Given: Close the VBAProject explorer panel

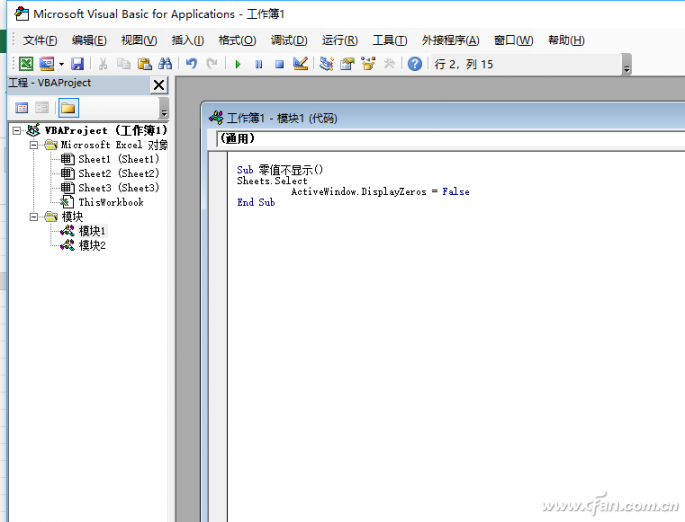Looking at the screenshot, I should (159, 84).
